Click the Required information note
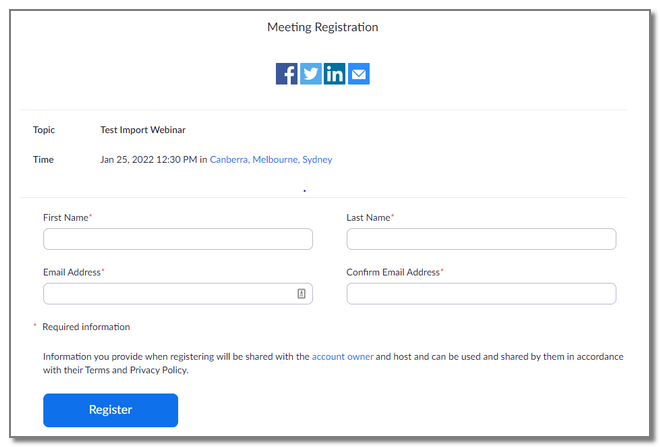 [x=86, y=327]
